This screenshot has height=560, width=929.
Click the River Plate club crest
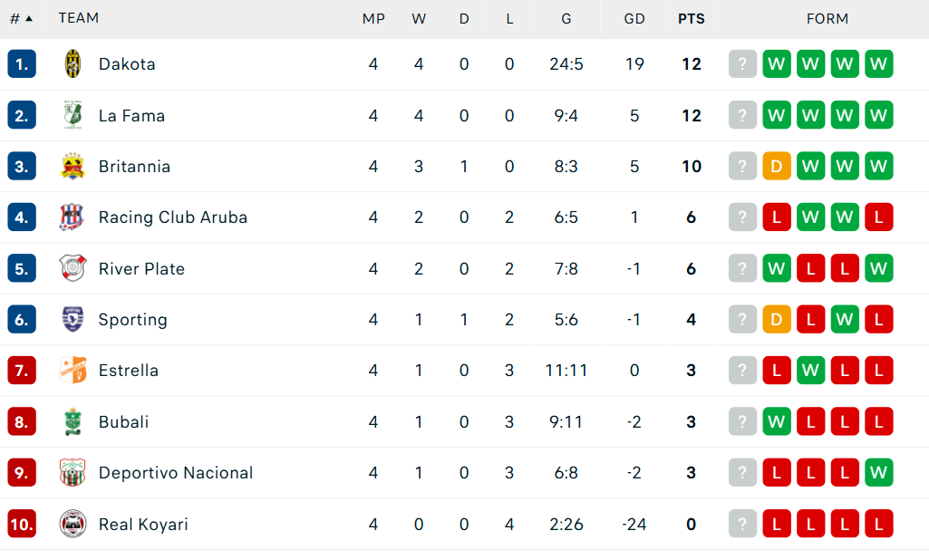tap(73, 268)
